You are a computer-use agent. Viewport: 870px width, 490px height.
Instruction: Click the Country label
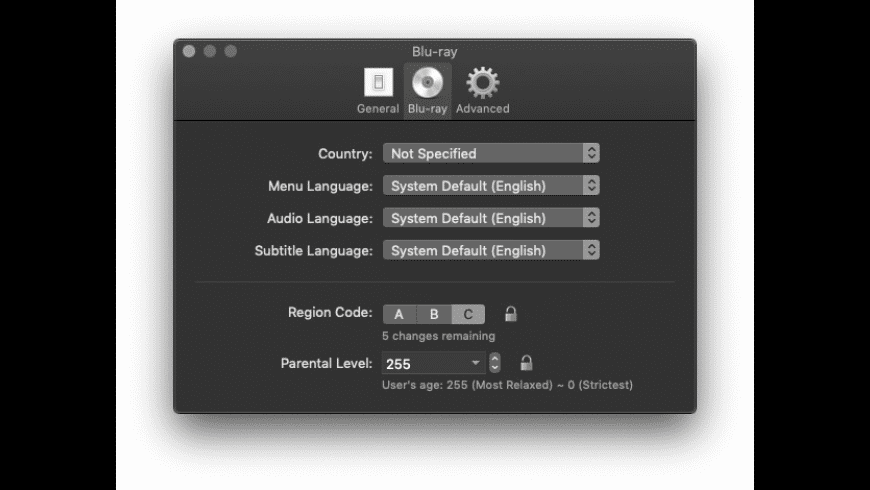(345, 154)
